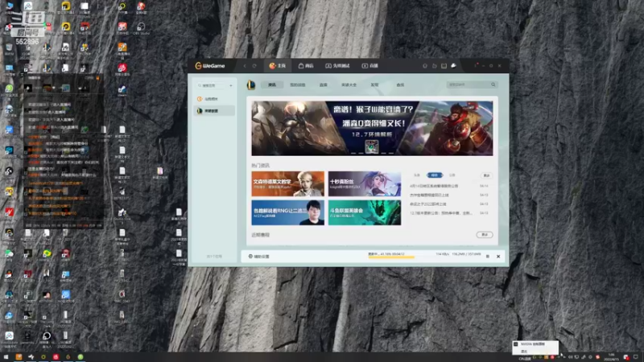Screen dimensions: 644x362
Task: Click the green round icon in the taskbar
Action: (80, 357)
